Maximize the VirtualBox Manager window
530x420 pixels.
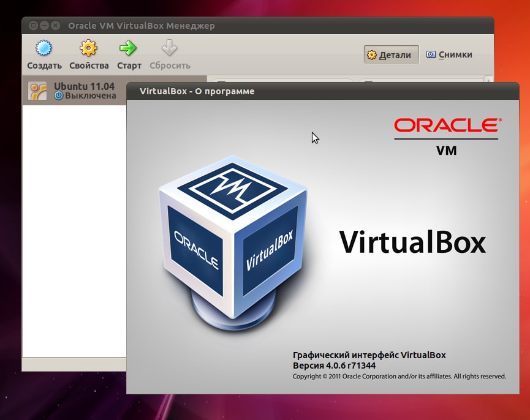point(33,26)
